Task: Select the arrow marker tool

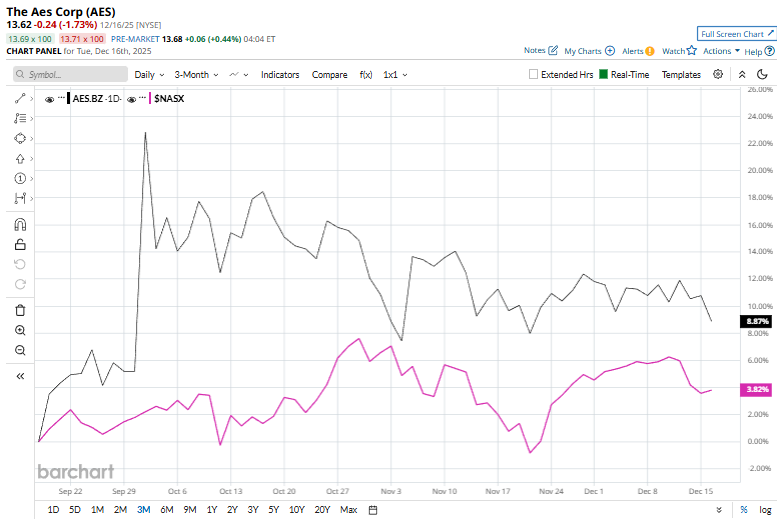Action: (20, 159)
